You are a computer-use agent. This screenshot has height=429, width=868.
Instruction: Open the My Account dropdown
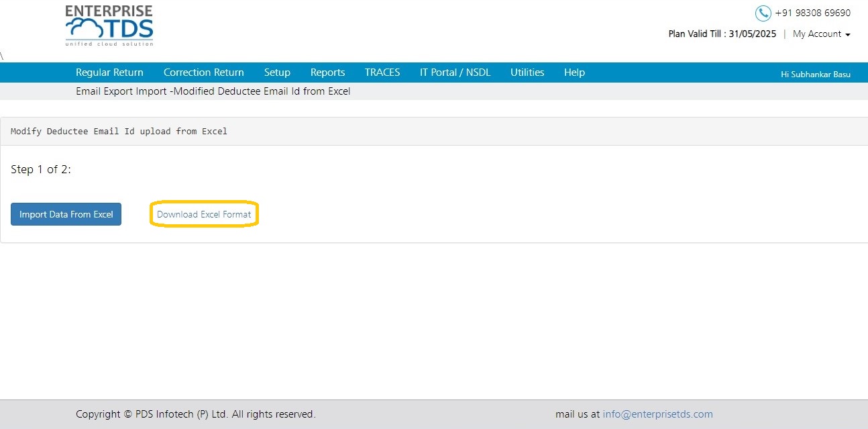821,34
